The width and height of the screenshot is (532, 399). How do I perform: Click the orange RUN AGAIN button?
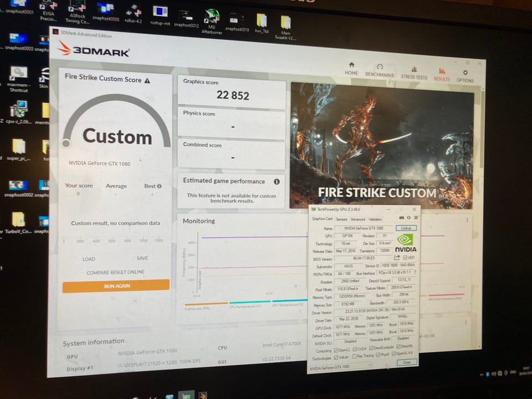tap(116, 286)
